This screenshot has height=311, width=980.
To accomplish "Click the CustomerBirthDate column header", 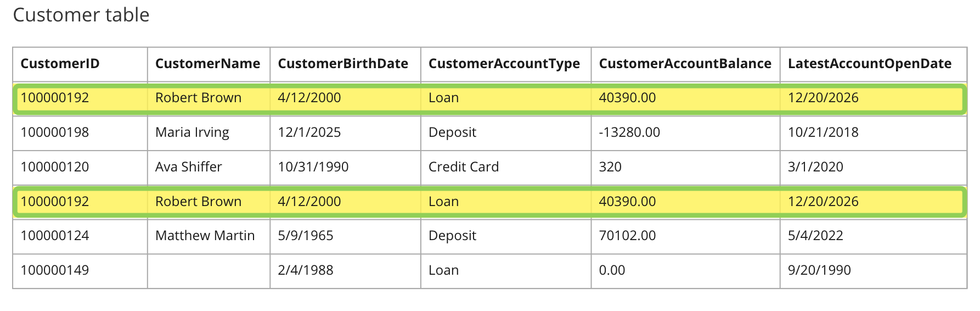I will 345,64.
